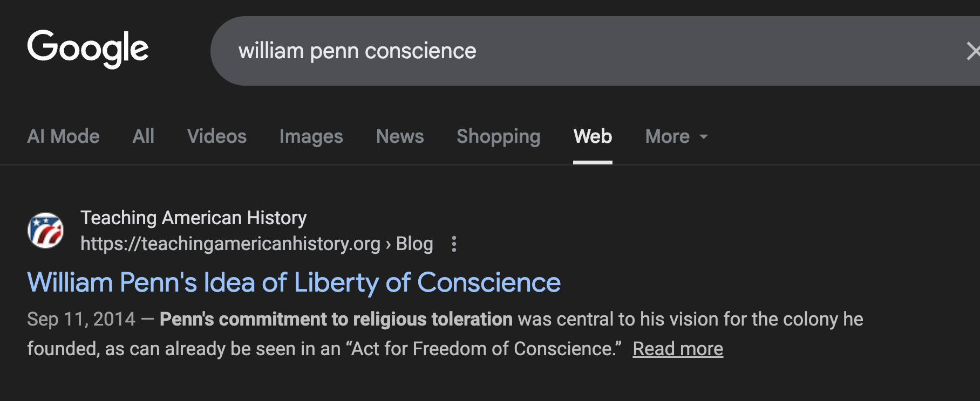Switch to the AI Mode tab
Image resolution: width=980 pixels, height=401 pixels.
point(64,137)
